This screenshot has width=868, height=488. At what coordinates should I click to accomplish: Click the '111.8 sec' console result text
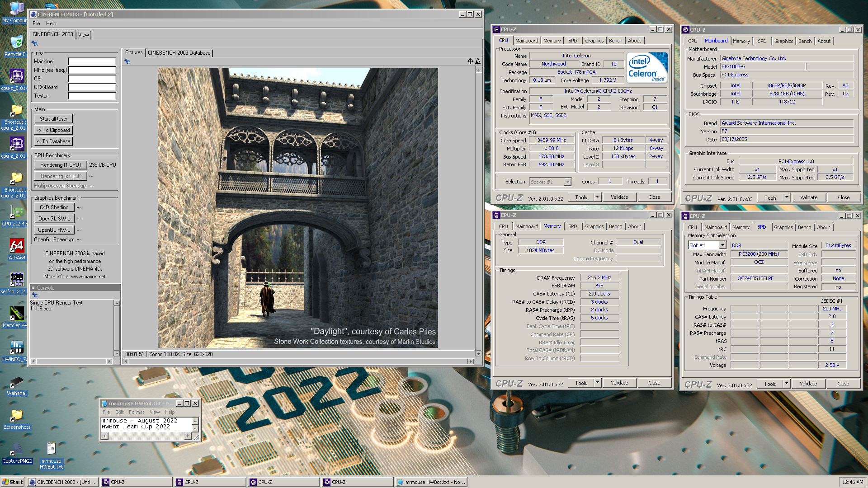coord(41,309)
